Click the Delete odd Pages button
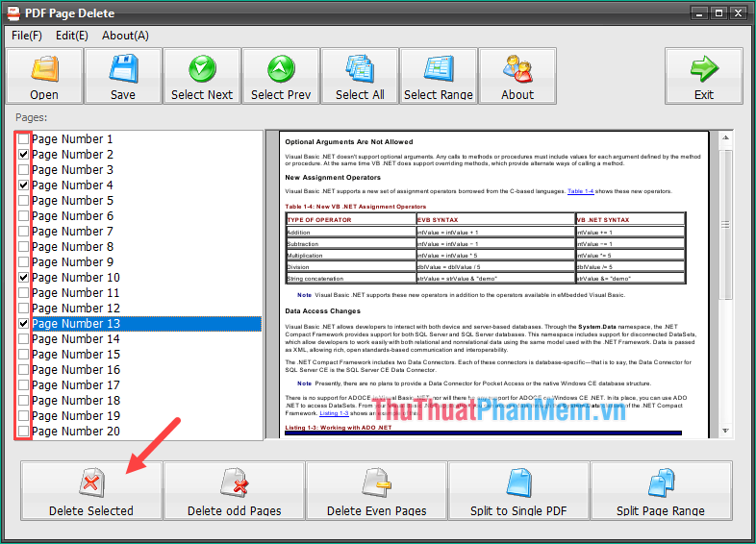 [x=235, y=490]
